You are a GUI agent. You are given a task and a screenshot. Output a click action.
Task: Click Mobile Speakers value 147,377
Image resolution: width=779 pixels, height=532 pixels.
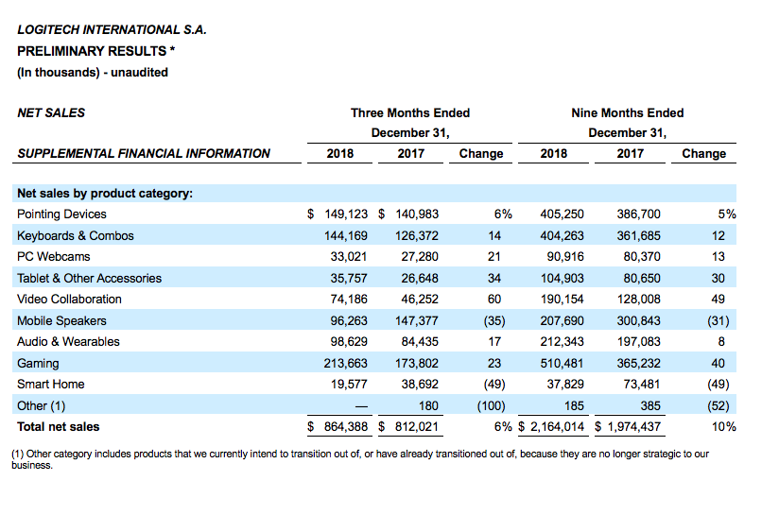coord(417,321)
